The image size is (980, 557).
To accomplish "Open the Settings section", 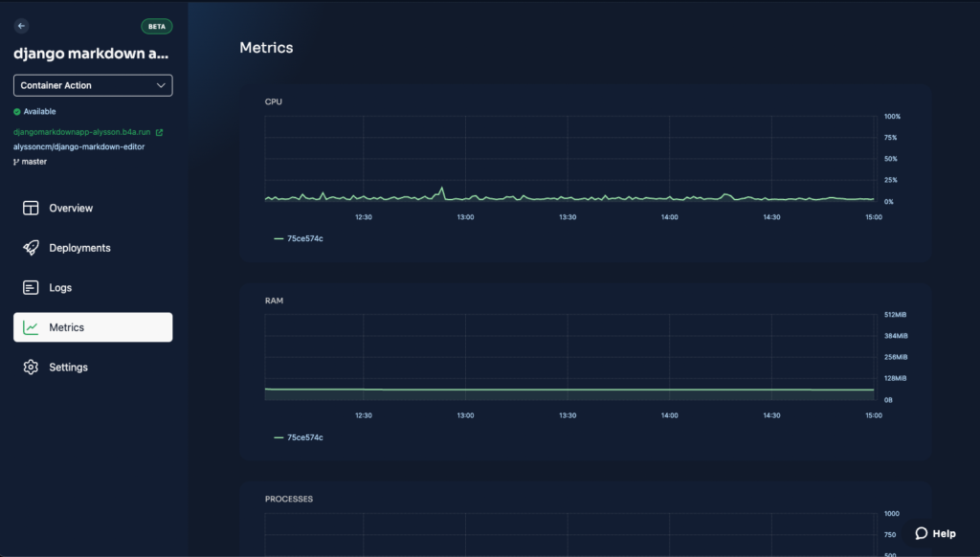I will [93, 368].
